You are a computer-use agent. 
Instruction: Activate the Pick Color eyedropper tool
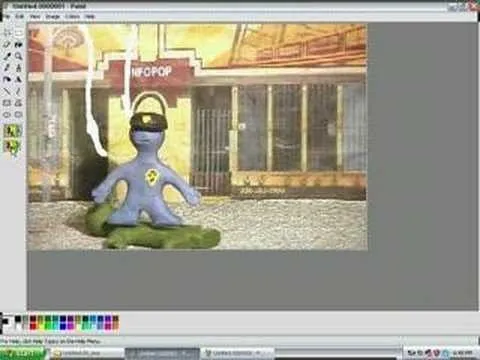point(7,56)
